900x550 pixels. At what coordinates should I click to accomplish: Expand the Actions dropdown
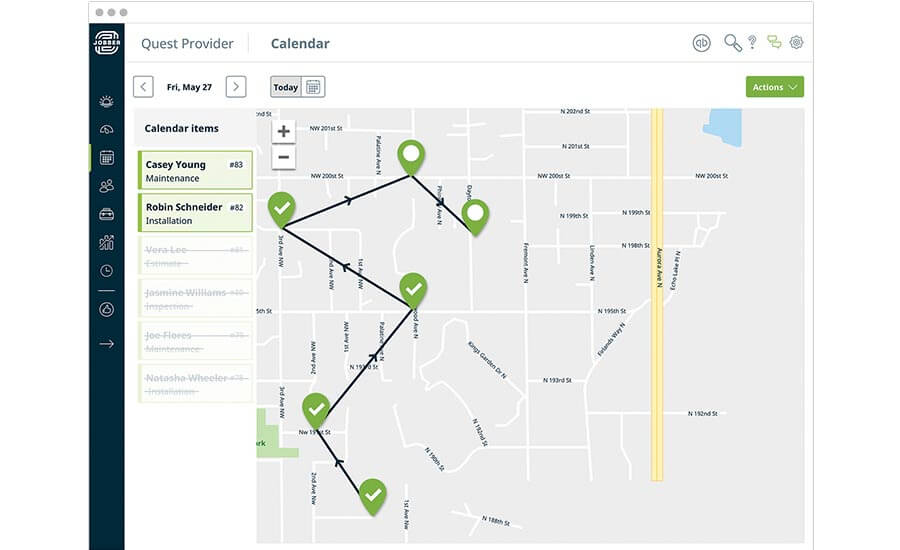click(774, 87)
